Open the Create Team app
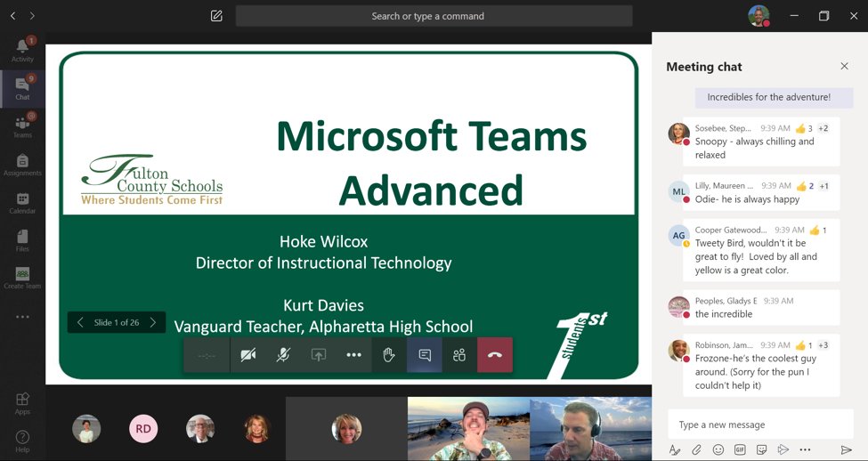Image resolution: width=868 pixels, height=461 pixels. click(x=22, y=279)
